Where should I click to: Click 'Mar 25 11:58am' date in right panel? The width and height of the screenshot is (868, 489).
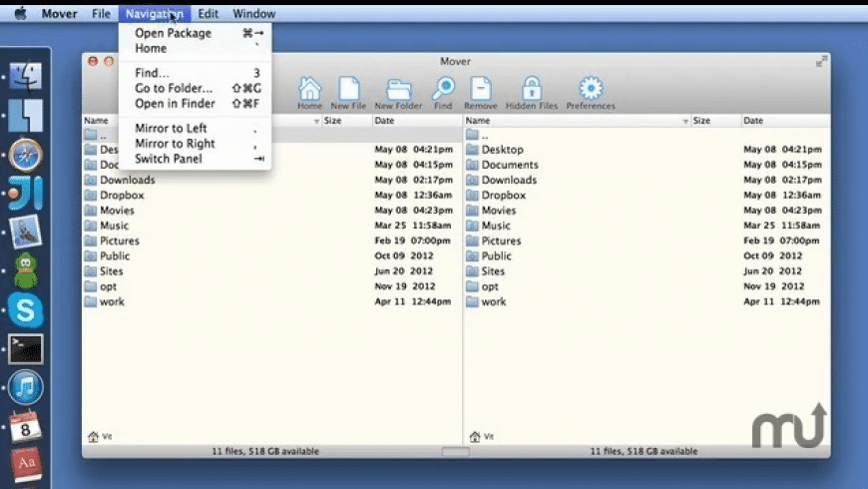pos(781,226)
